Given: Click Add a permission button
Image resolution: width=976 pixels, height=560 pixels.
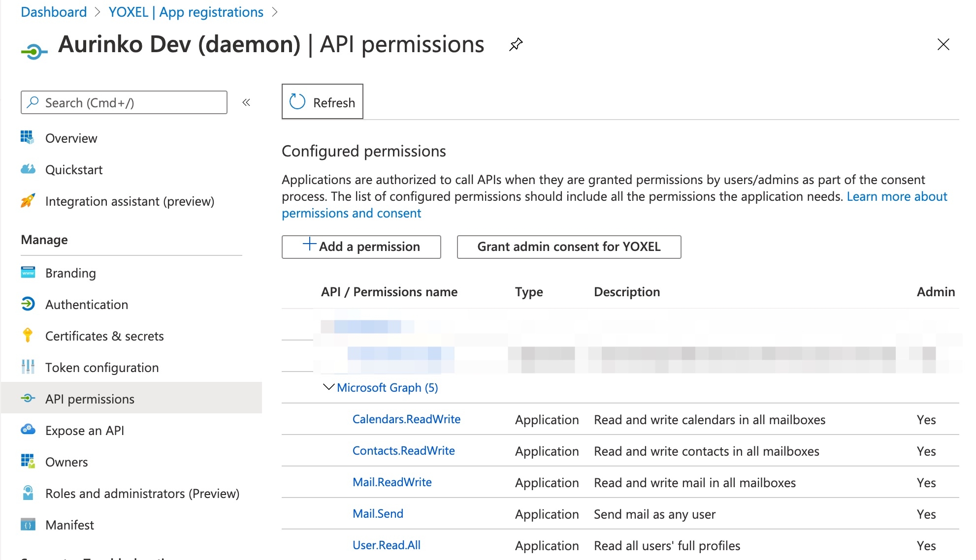Looking at the screenshot, I should [x=361, y=247].
